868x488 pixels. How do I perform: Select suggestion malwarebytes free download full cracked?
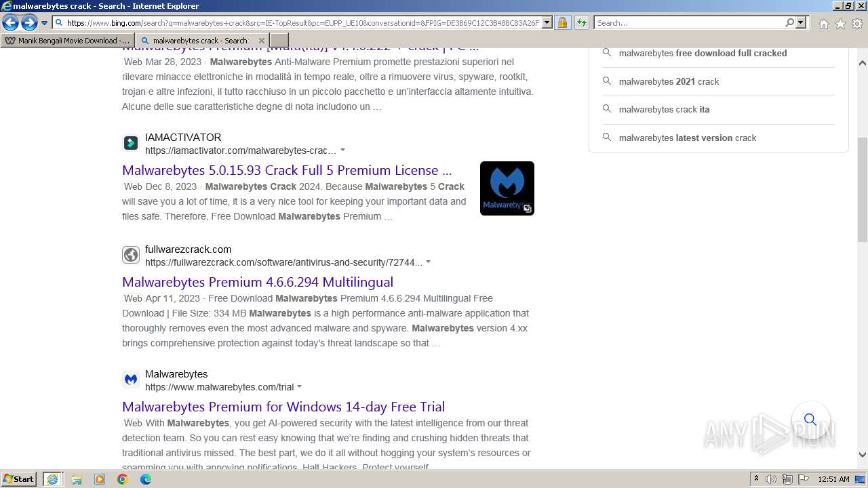coord(703,53)
